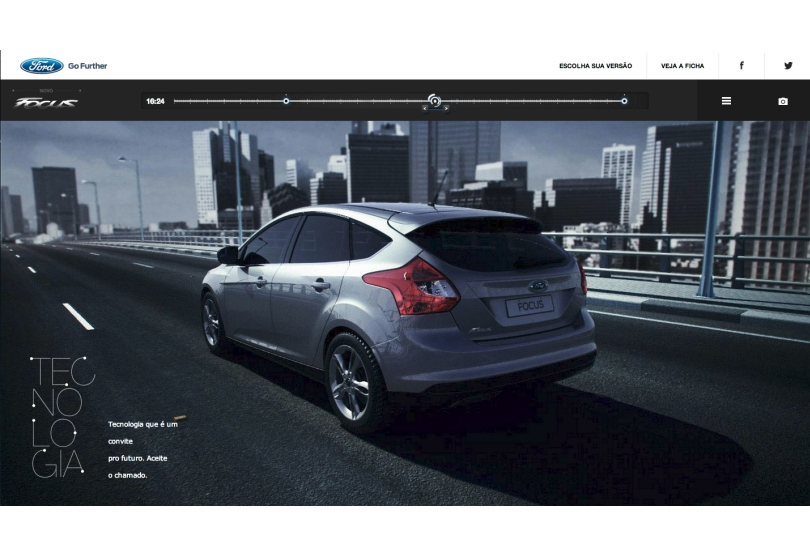Click text 'o chamado.'
The image size is (810, 556).
pos(128,475)
